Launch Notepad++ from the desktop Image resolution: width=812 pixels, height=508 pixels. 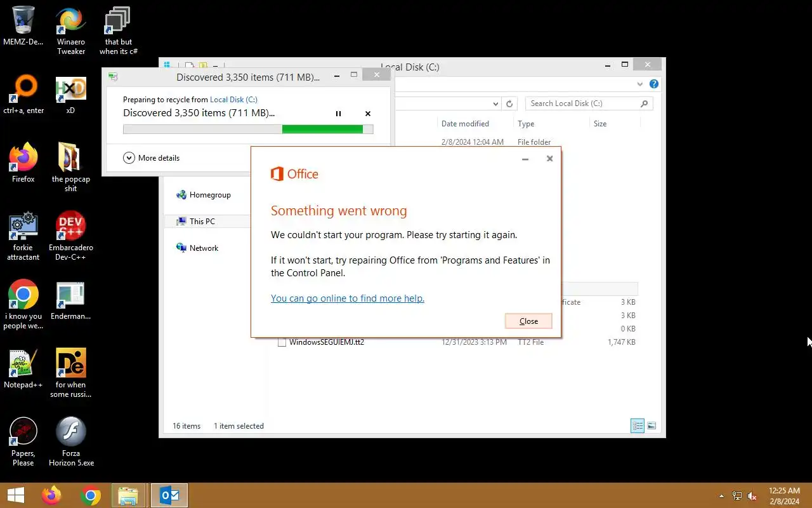click(x=23, y=369)
